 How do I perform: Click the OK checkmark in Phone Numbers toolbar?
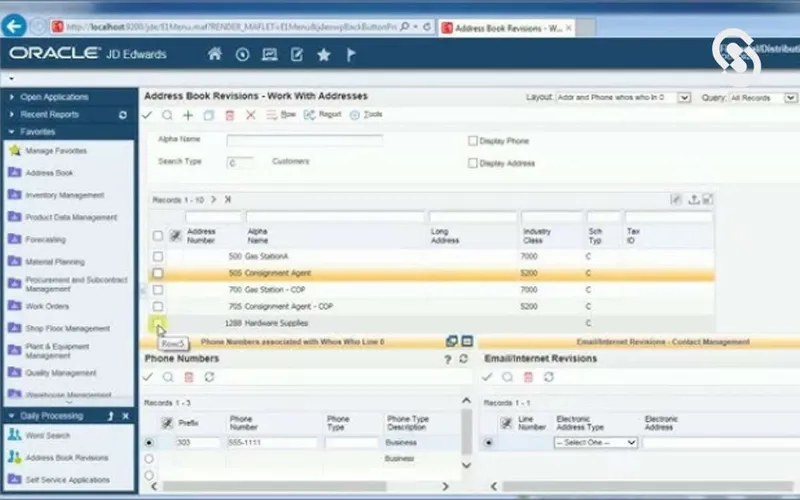[148, 377]
